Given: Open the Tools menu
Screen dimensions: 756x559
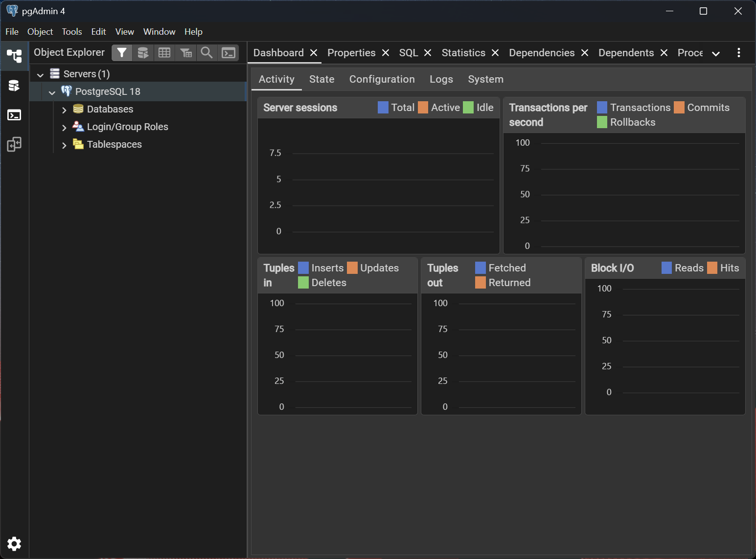Looking at the screenshot, I should point(71,32).
